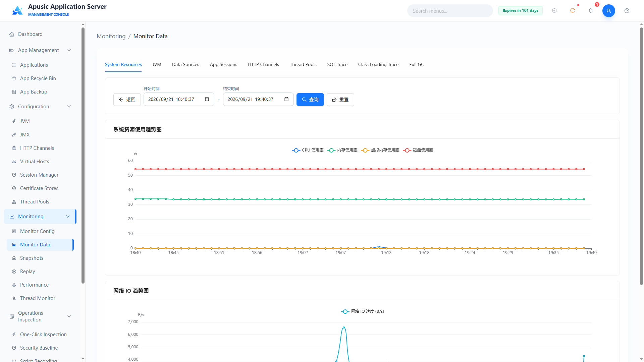644x362 pixels.
Task: Open the user avatar menu
Action: click(x=609, y=11)
